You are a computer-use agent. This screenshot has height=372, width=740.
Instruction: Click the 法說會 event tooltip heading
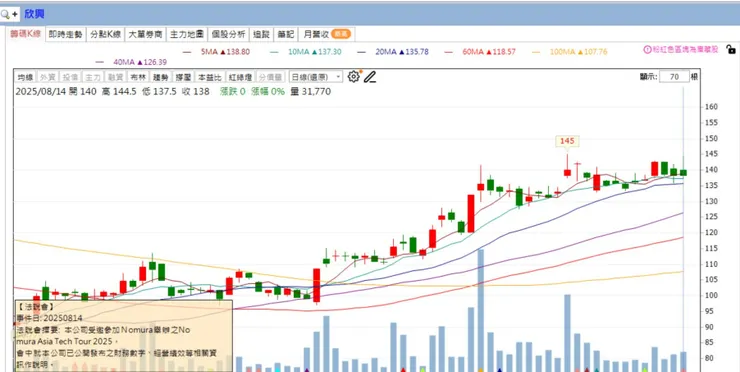[x=35, y=307]
